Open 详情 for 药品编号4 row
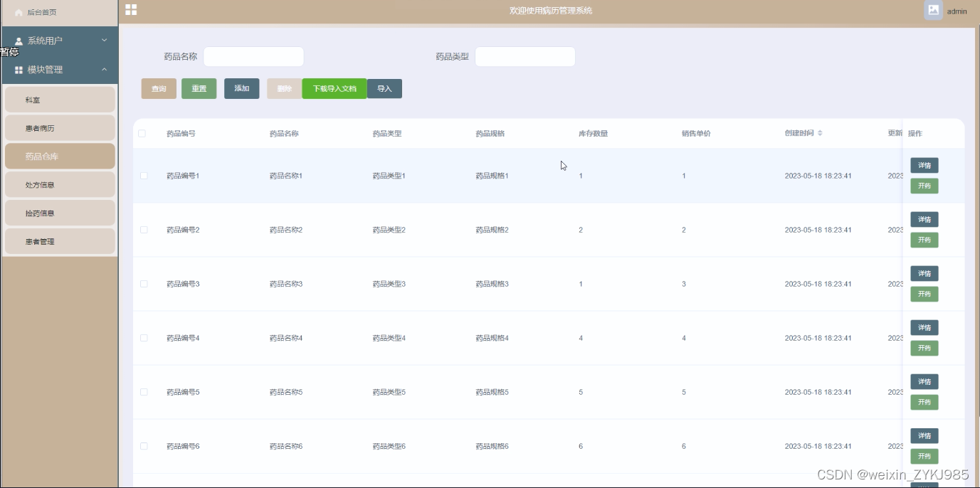The image size is (980, 488). (924, 327)
